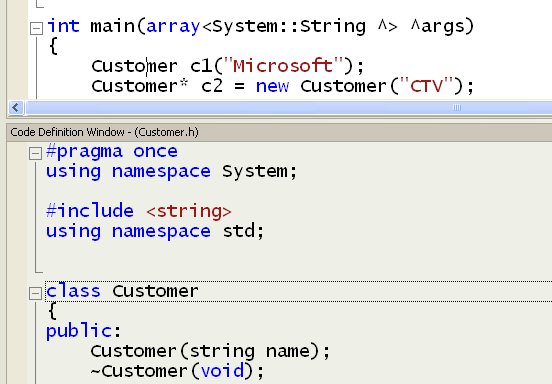Click using namespace std line
The width and height of the screenshot is (552, 384).
tap(155, 231)
